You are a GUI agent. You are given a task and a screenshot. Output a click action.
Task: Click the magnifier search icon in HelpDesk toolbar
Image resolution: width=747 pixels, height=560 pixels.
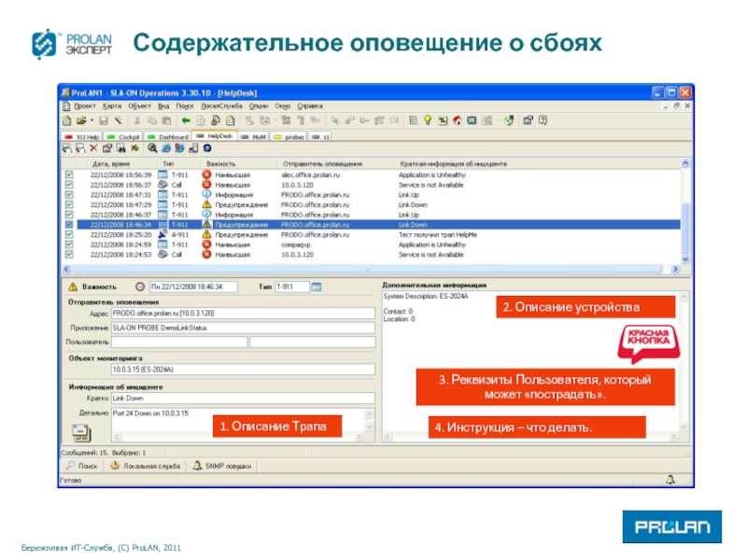[x=151, y=147]
